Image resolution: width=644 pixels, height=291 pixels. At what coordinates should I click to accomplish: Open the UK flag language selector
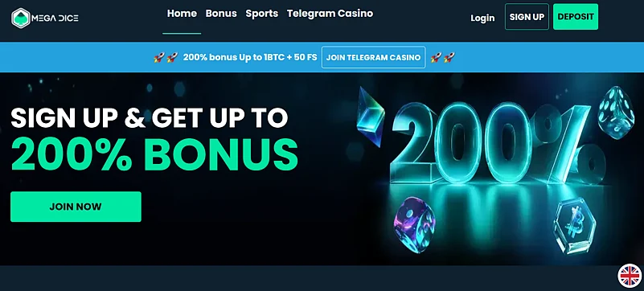pos(630,276)
